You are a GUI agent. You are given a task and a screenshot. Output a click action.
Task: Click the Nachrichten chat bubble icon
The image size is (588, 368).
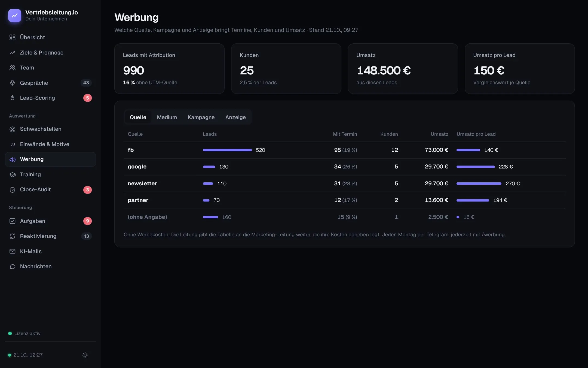(x=13, y=266)
